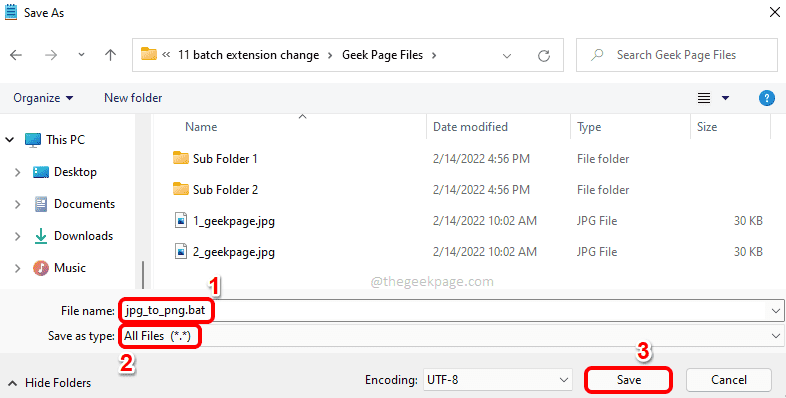Open the Save as type combo box
786x398 pixels.
[x=451, y=336]
